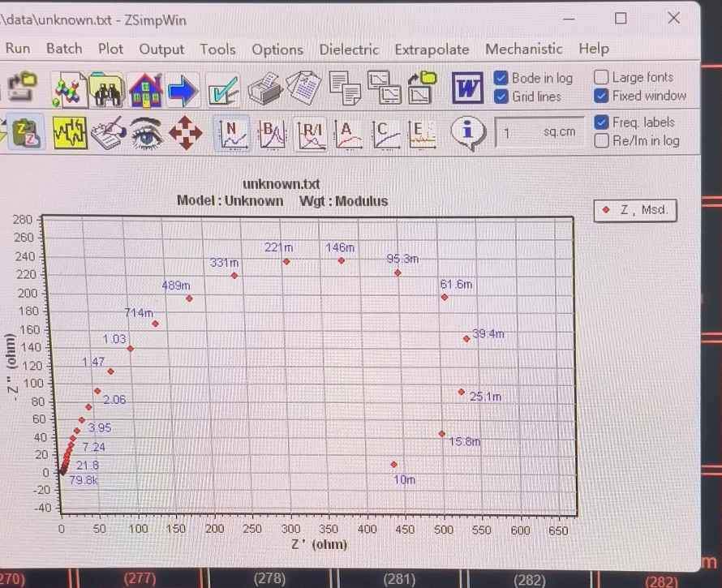This screenshot has height=588, width=722.
Task: Click the Z, Msd. legend box
Action: point(635,210)
